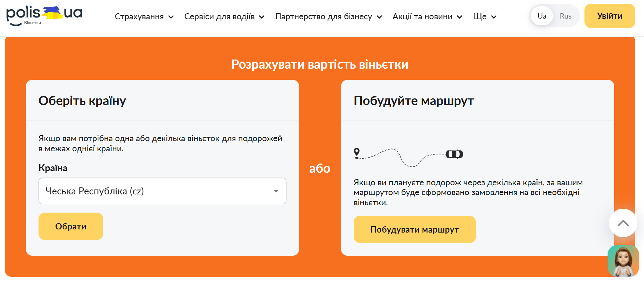The image size is (644, 283).
Task: Click the scroll-to-top arrow button
Action: click(x=623, y=223)
